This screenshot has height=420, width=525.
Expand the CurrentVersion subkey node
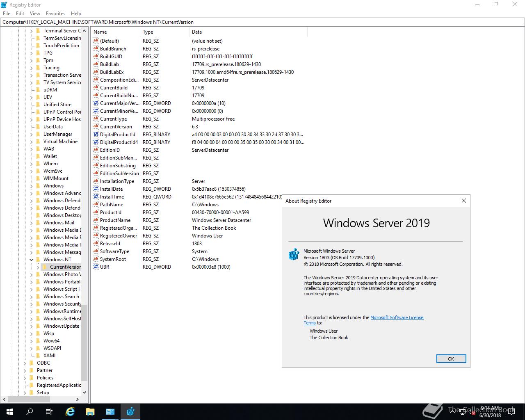38,267
